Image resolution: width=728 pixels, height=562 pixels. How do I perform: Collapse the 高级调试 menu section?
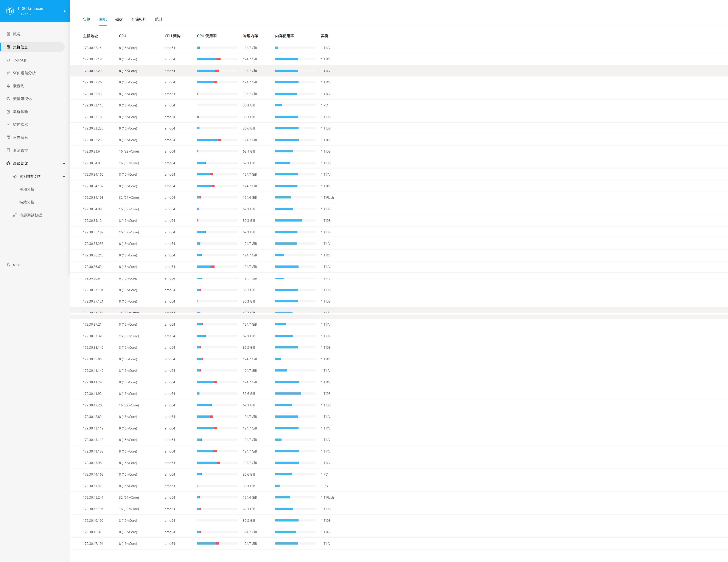[x=64, y=163]
